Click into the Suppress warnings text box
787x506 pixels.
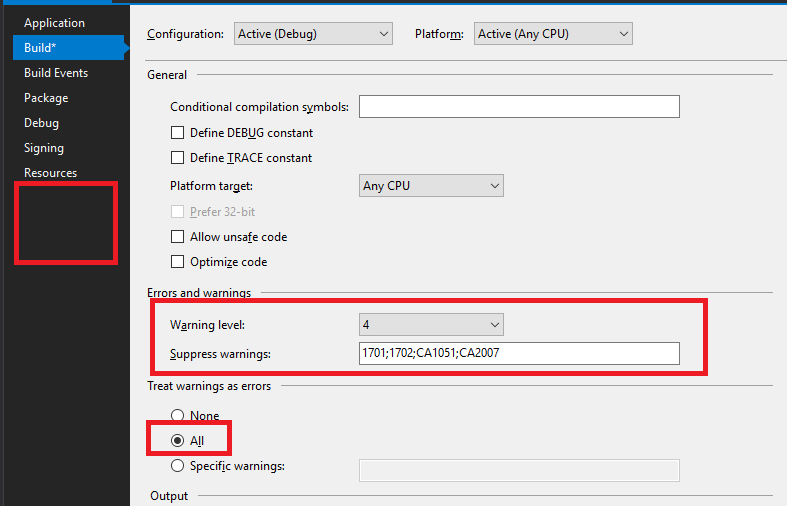[x=518, y=354]
